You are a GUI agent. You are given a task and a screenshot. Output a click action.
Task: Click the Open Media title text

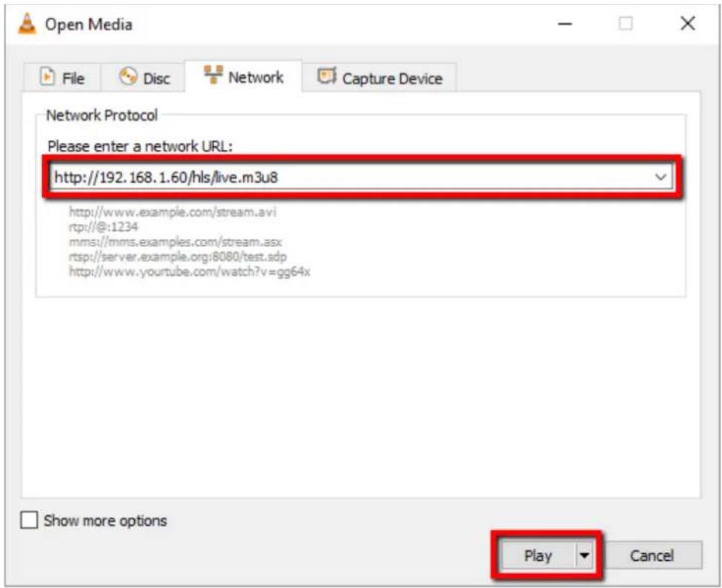pos(89,24)
